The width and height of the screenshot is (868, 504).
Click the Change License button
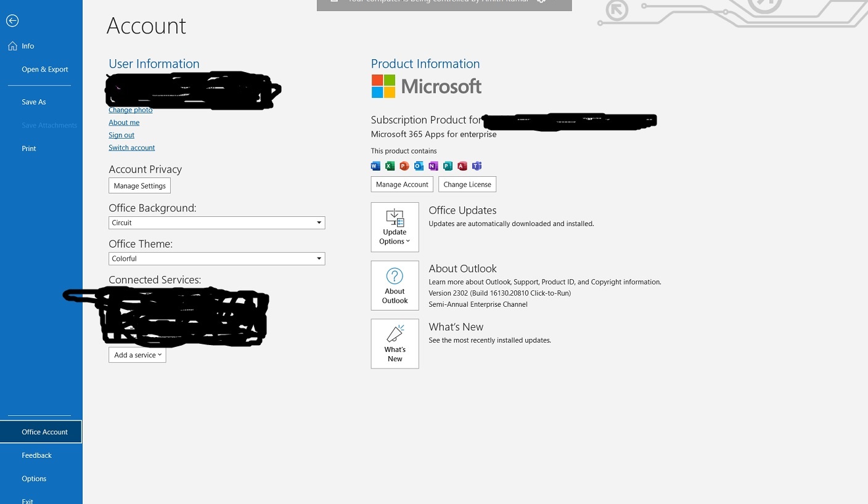point(467,185)
